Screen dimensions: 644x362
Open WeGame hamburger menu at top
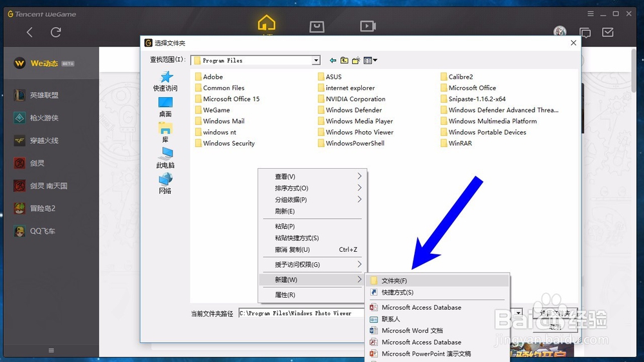click(591, 14)
